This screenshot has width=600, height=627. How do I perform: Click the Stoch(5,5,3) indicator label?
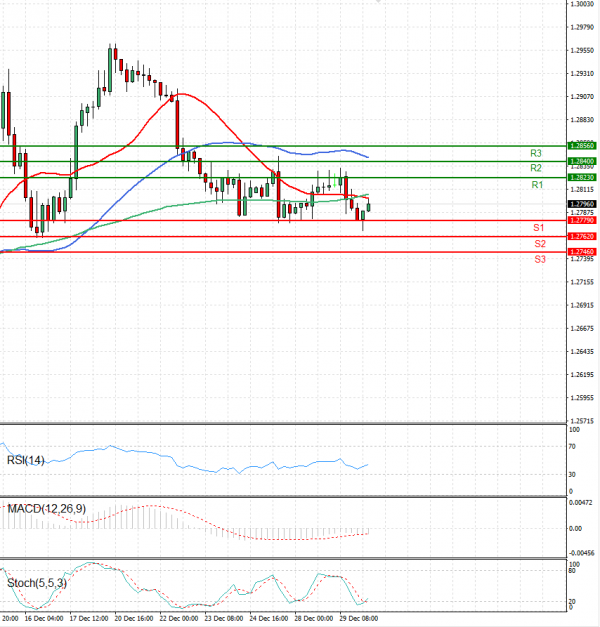(x=39, y=581)
